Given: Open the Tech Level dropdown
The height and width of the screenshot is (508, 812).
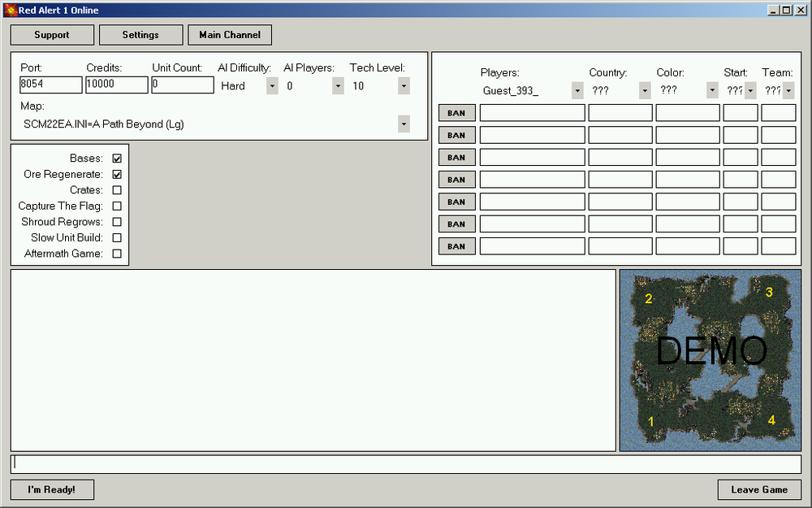Looking at the screenshot, I should pyautogui.click(x=404, y=85).
